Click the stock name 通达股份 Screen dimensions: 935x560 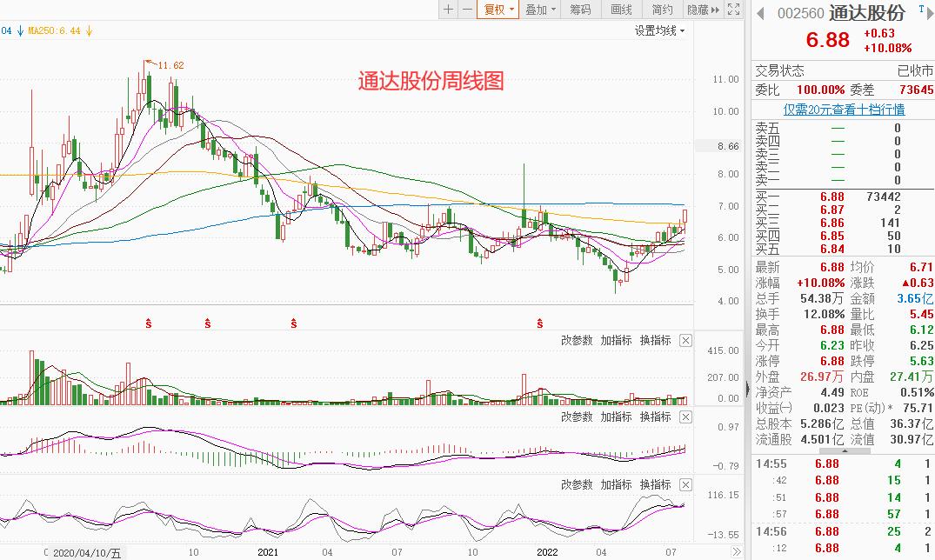(866, 13)
